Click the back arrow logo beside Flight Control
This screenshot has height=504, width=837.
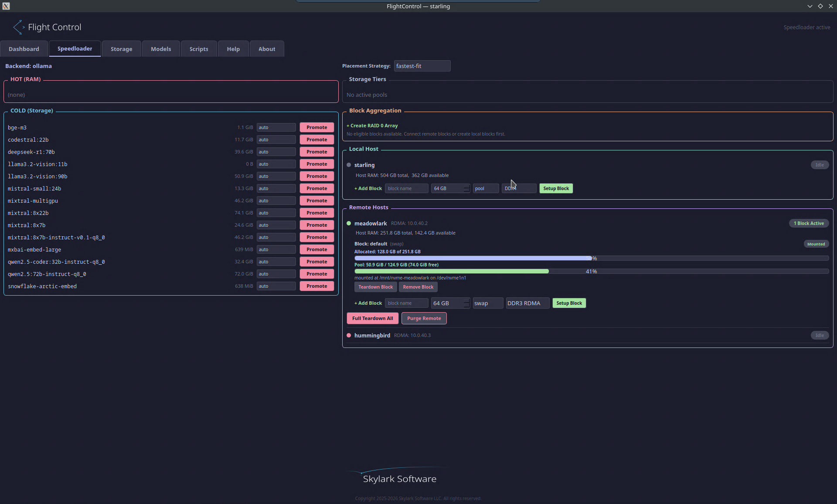click(x=17, y=27)
